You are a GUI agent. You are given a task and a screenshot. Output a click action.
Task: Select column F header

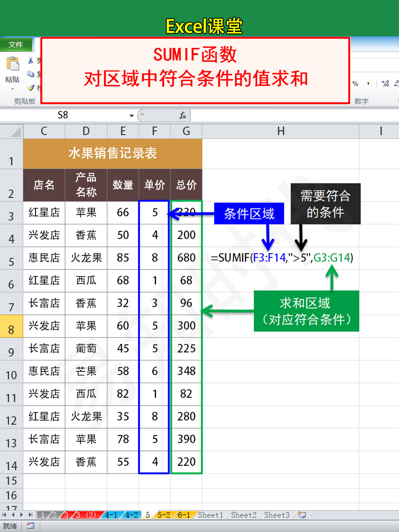click(154, 131)
